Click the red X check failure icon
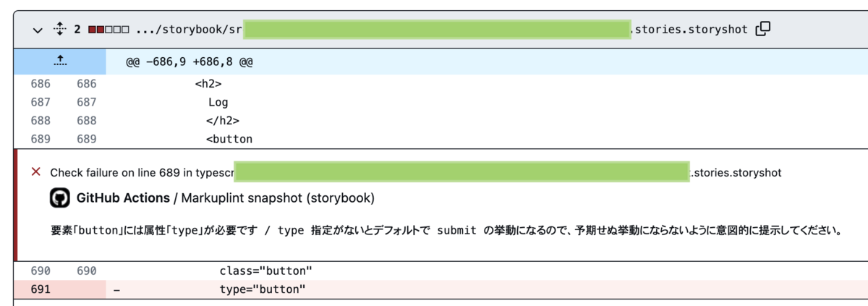This screenshot has height=306, width=868. click(35, 171)
